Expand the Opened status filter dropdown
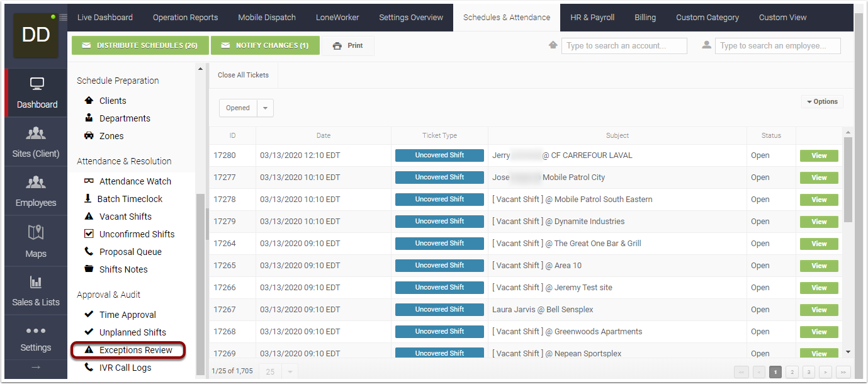Screen dimensions: 868x384 pyautogui.click(x=265, y=108)
